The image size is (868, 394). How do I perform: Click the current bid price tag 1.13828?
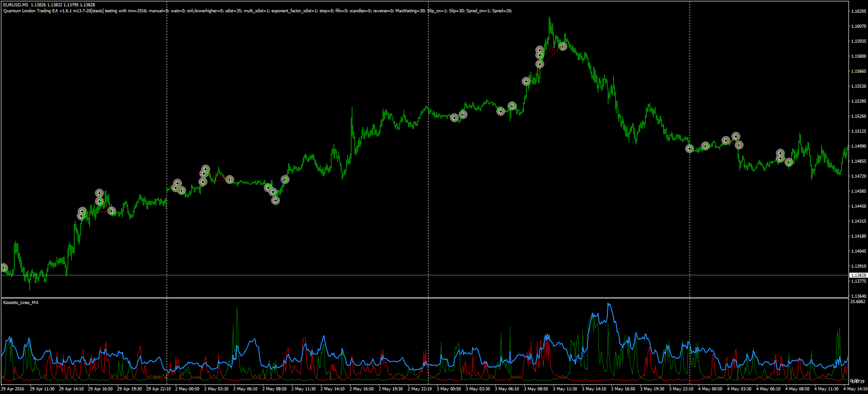click(858, 275)
